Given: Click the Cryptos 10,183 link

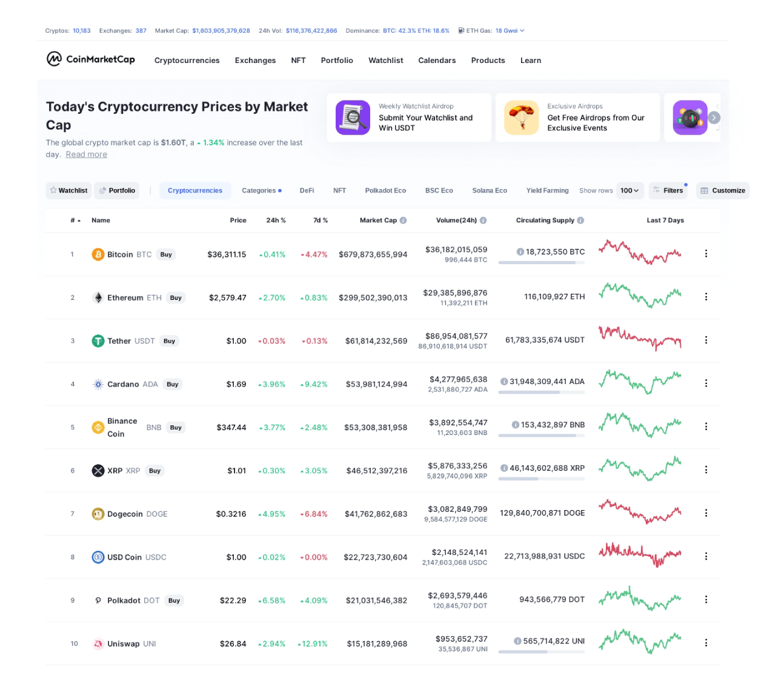Looking at the screenshot, I should click(81, 30).
